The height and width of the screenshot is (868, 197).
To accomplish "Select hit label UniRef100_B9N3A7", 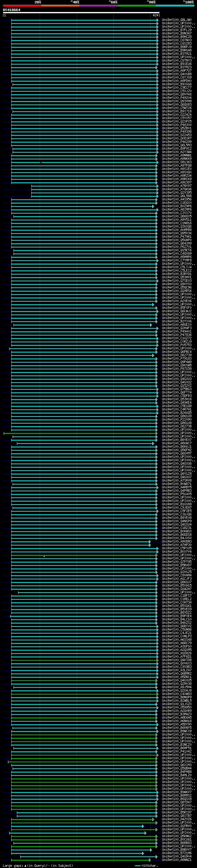I will coord(177,33).
